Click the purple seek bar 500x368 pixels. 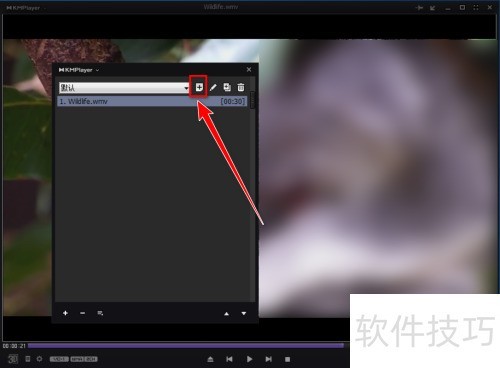click(186, 346)
